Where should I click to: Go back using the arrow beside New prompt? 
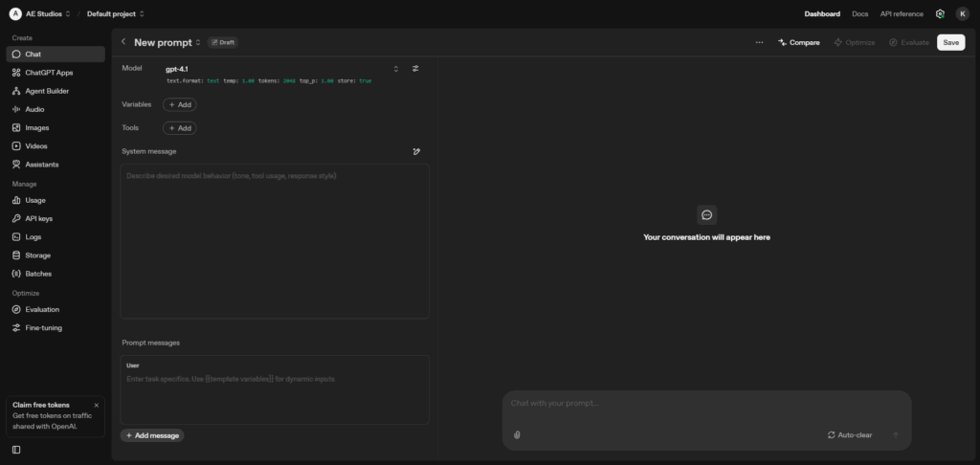click(x=123, y=42)
